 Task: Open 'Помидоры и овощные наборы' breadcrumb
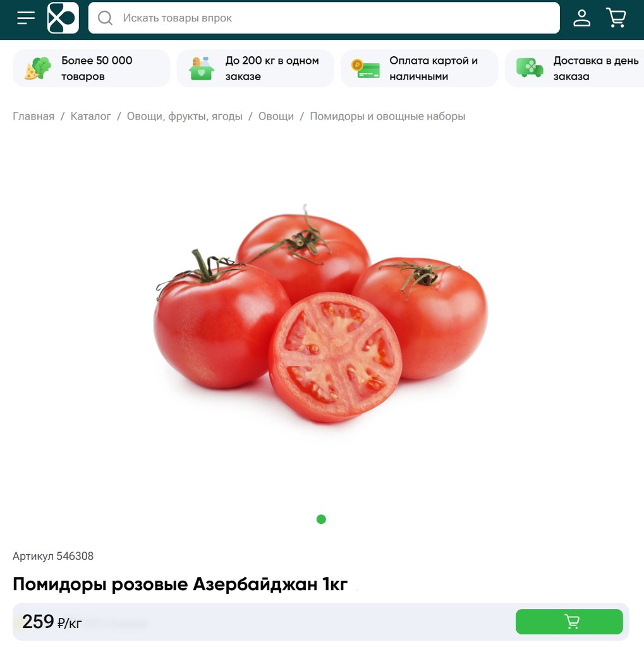coord(387,116)
